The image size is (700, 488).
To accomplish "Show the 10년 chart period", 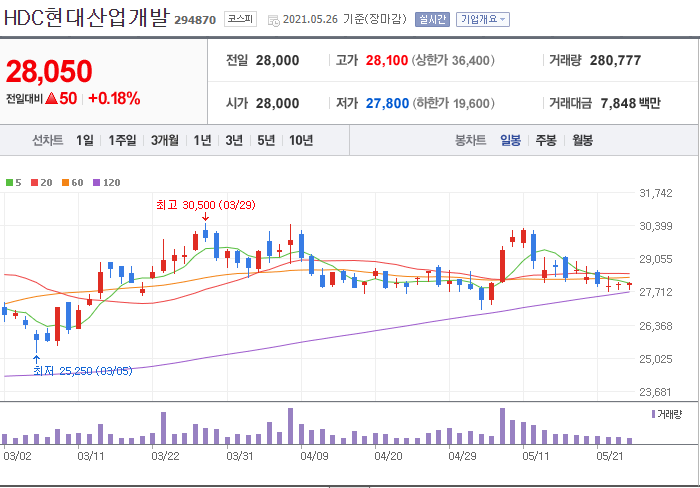I will click(301, 140).
